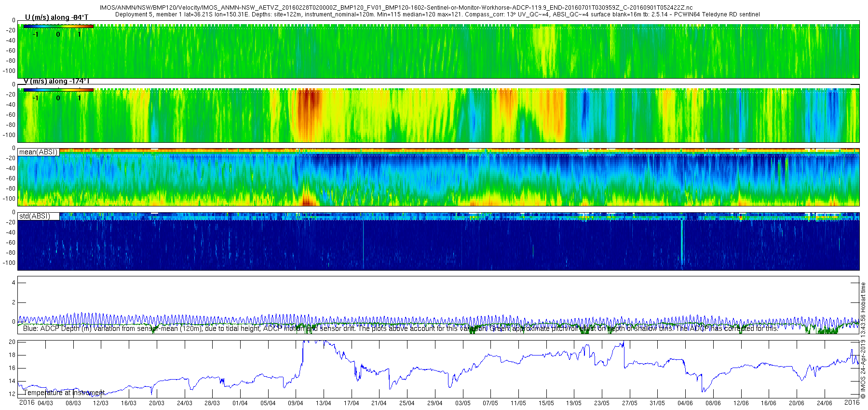Click the 14 tick on temperature axis
This screenshot has width=868, height=410.
click(13, 381)
